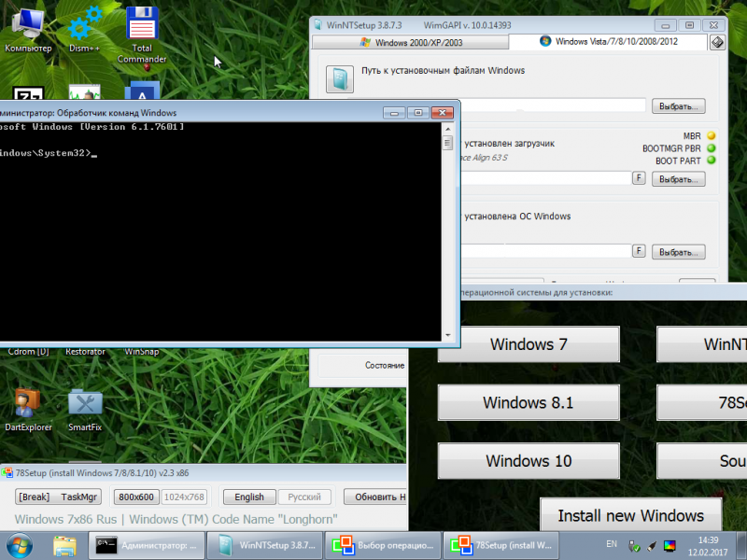The width and height of the screenshot is (747, 560).
Task: Choose the Windows 7 button
Action: 529,343
